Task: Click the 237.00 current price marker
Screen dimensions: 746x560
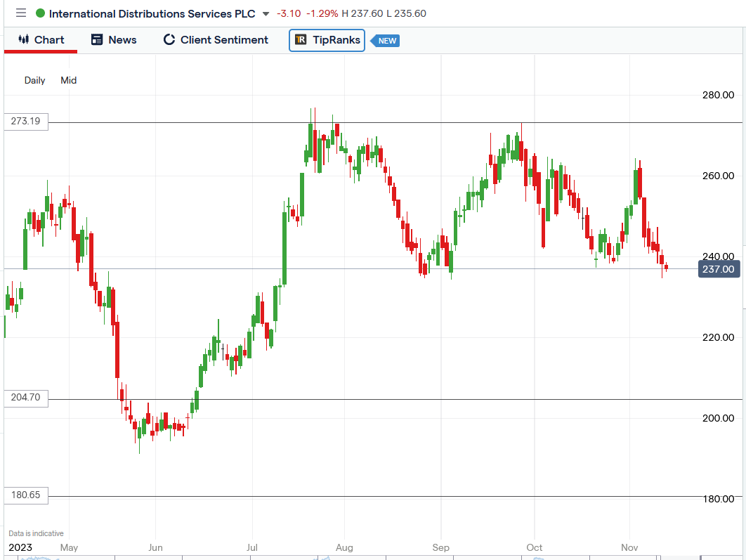Action: click(x=719, y=269)
